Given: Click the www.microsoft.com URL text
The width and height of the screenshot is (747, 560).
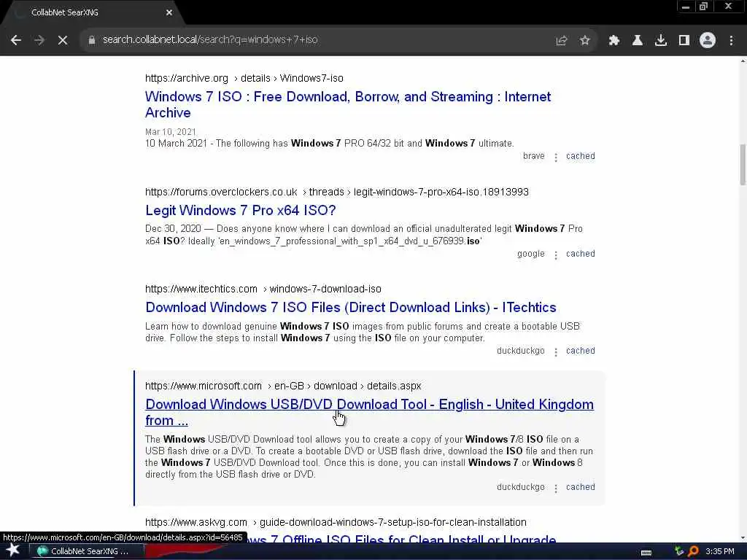Looking at the screenshot, I should (204, 386).
